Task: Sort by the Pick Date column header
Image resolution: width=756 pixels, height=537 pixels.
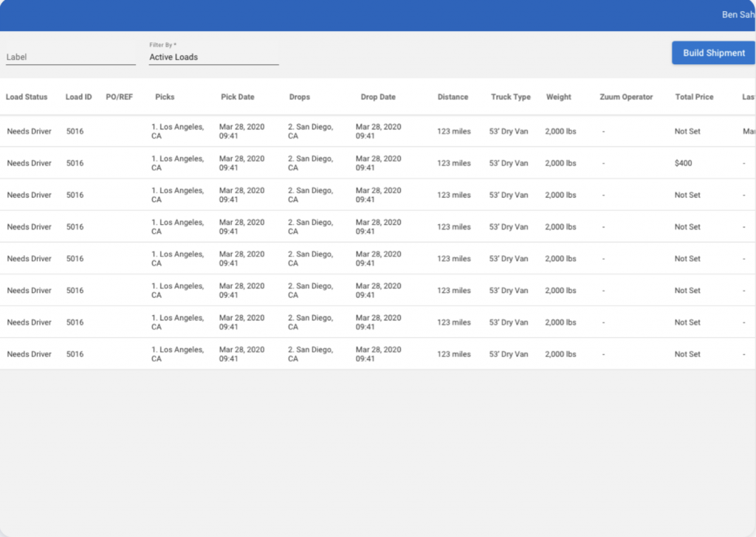Action: pos(237,97)
